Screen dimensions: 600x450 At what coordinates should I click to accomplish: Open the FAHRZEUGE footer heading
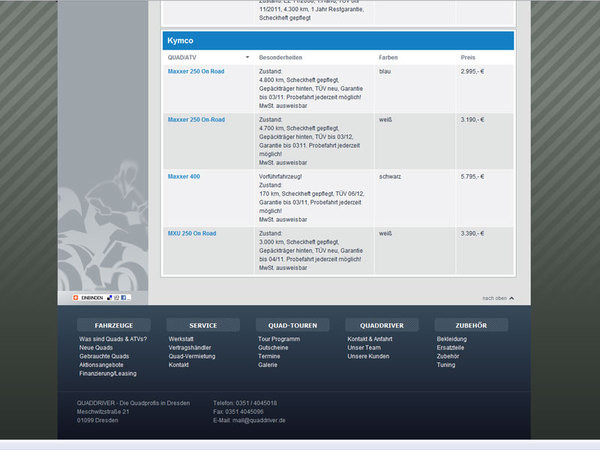tap(114, 325)
